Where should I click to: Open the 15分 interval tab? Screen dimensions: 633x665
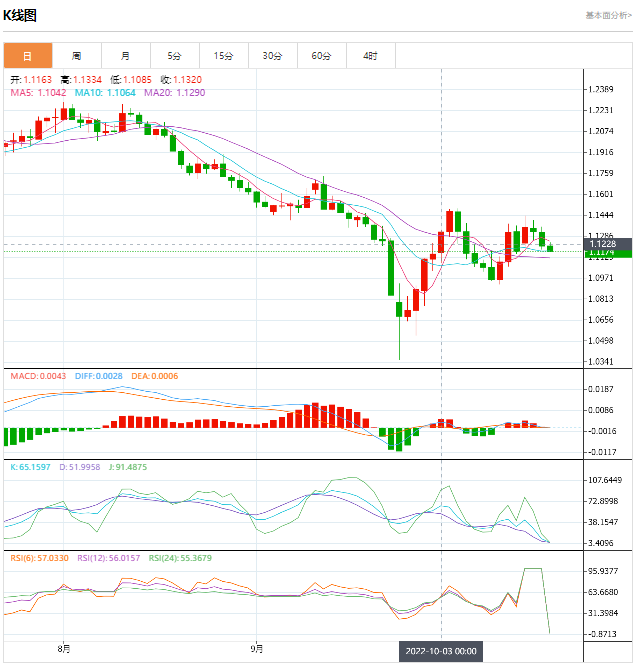pos(224,56)
